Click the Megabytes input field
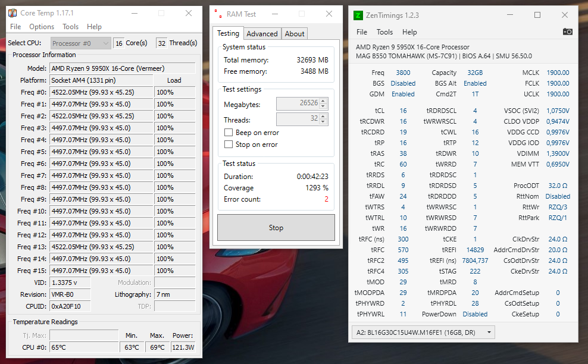The image size is (588, 364). click(298, 103)
